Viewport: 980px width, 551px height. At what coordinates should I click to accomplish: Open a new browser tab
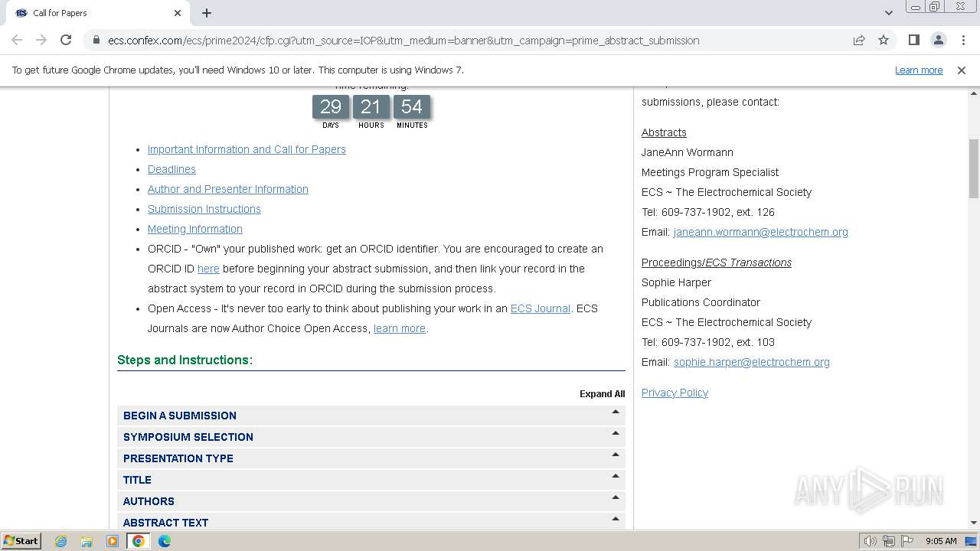tap(207, 13)
